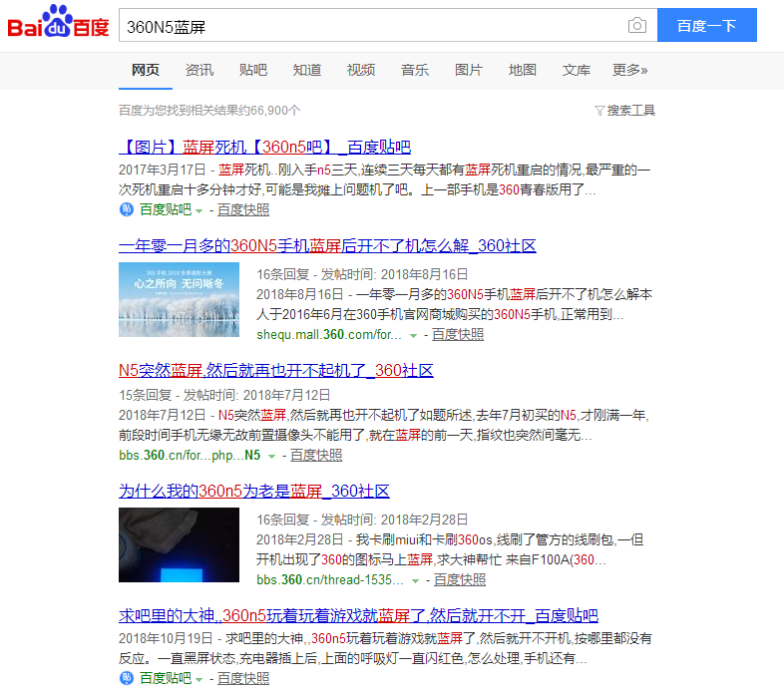Open 百度快照 for first result

tap(243, 210)
